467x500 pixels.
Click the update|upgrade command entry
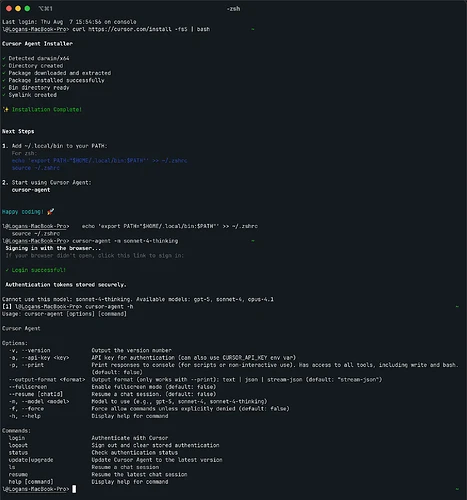pos(31,460)
